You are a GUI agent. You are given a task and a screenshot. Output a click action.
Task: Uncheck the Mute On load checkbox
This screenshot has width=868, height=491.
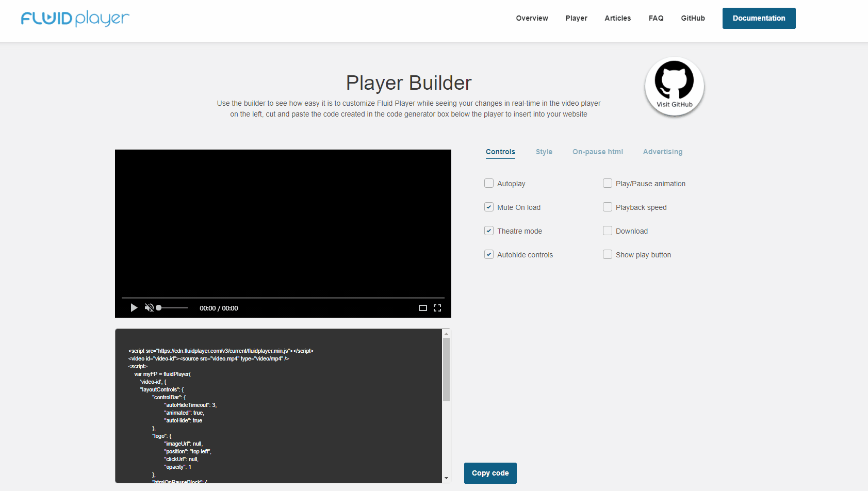click(489, 207)
